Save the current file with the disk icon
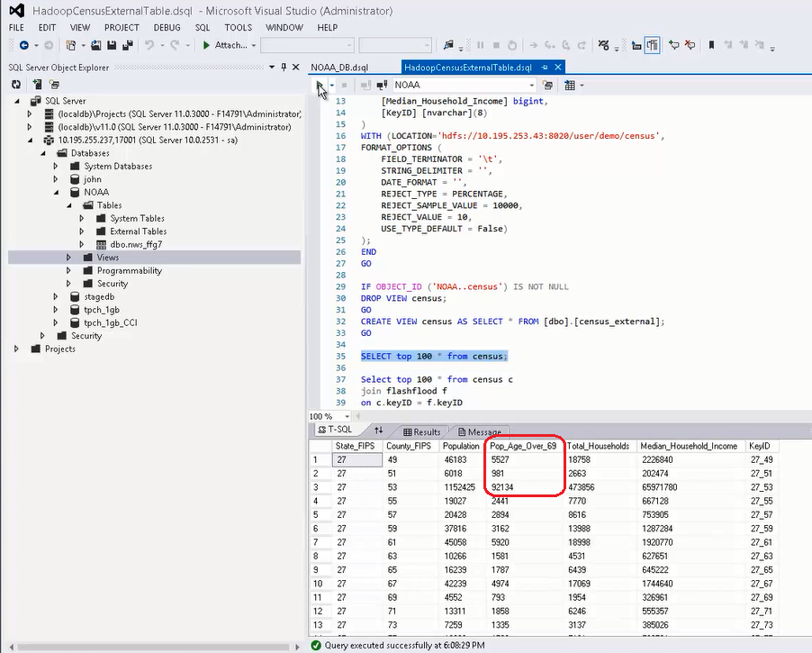 click(112, 46)
